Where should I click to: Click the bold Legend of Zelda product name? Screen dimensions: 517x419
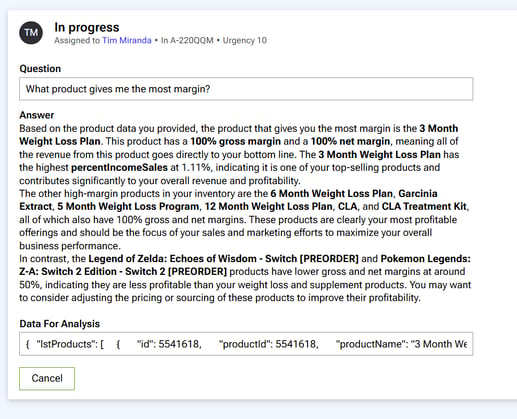pyautogui.click(x=223, y=259)
